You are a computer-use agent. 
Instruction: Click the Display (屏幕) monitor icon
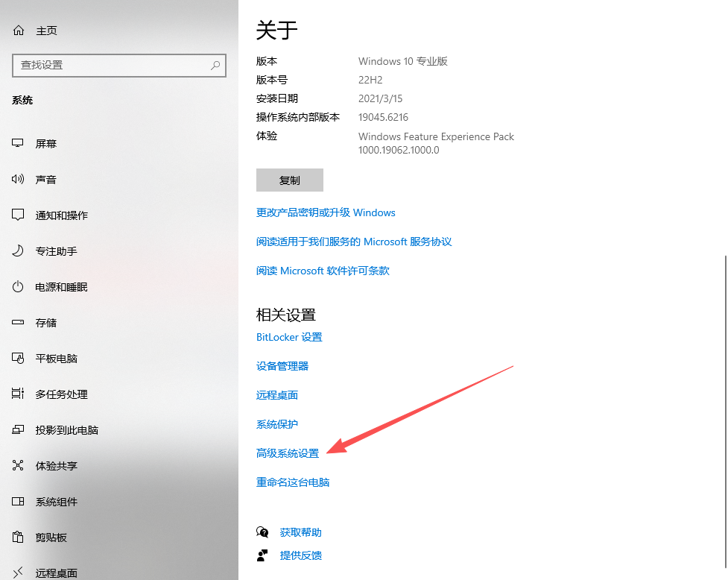tap(18, 143)
